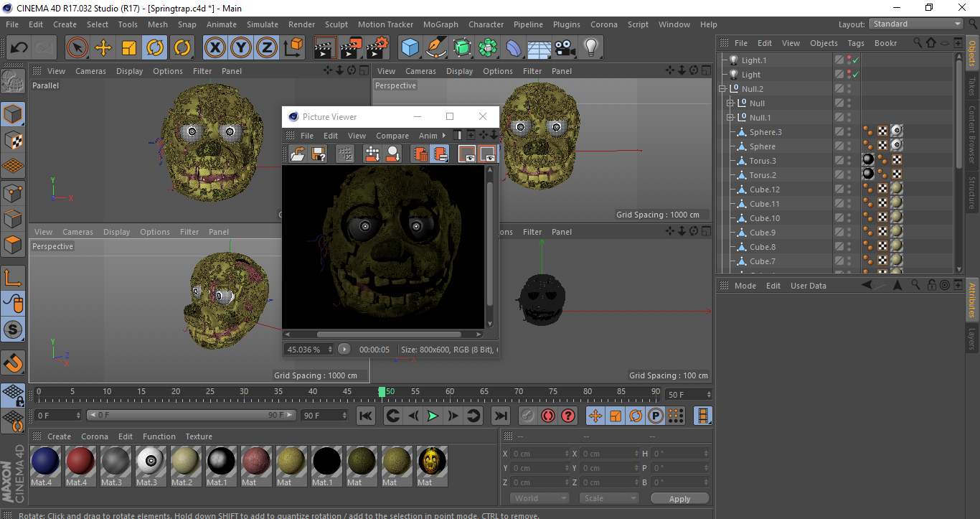Toggle visibility dots for Light.1
Screen dimensions: 980x519
[849, 60]
